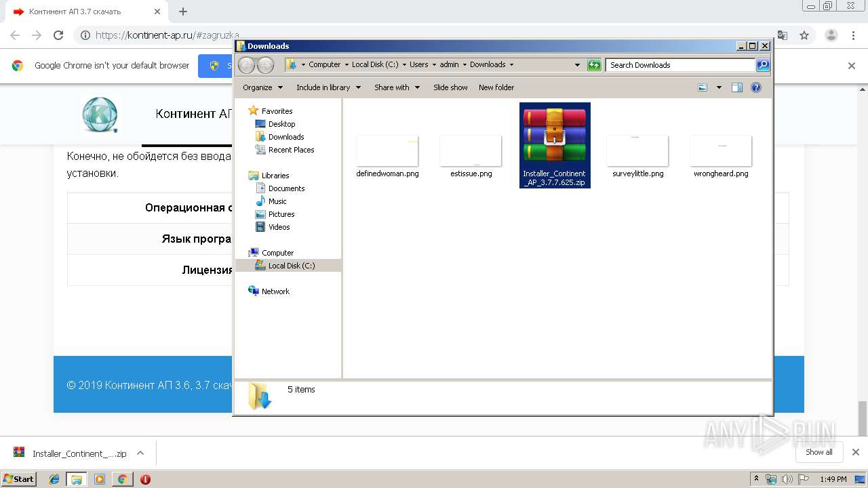Open the Videos library

[x=279, y=227]
